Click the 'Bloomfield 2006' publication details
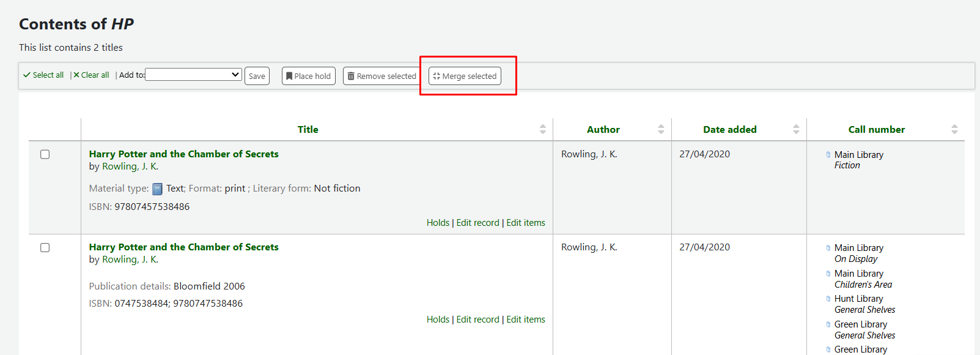The image size is (980, 355). (209, 286)
